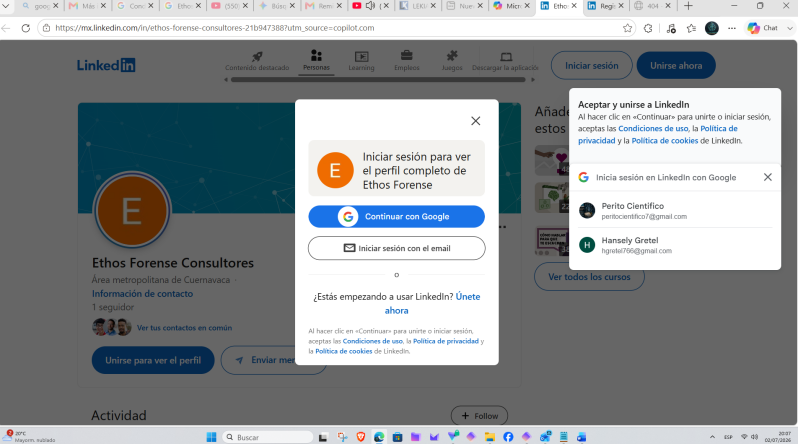Open the Juegos puzzle nav item
This screenshot has height=444, width=798.
(452, 61)
